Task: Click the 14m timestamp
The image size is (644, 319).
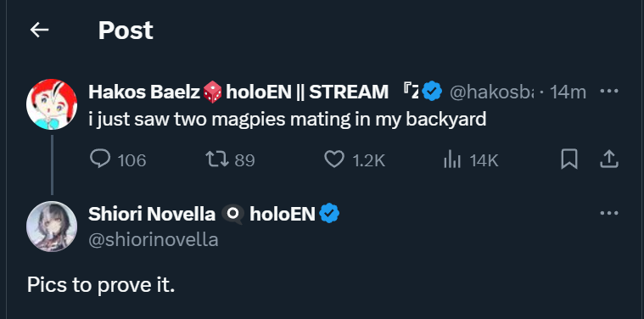Action: click(568, 92)
